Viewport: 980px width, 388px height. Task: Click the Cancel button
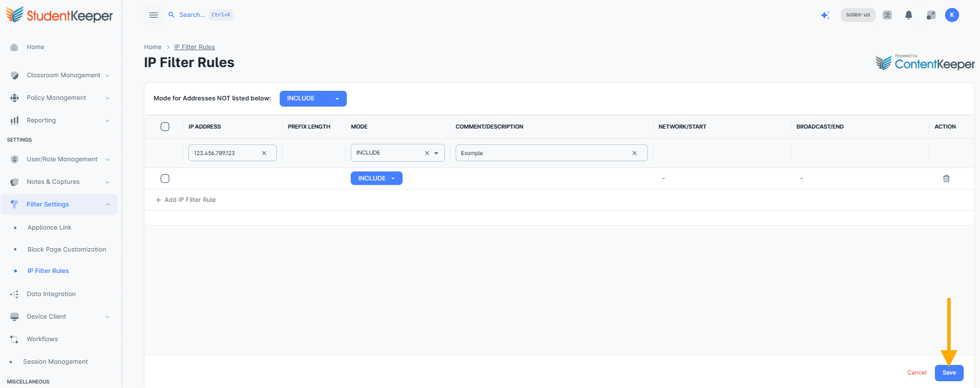tap(917, 373)
